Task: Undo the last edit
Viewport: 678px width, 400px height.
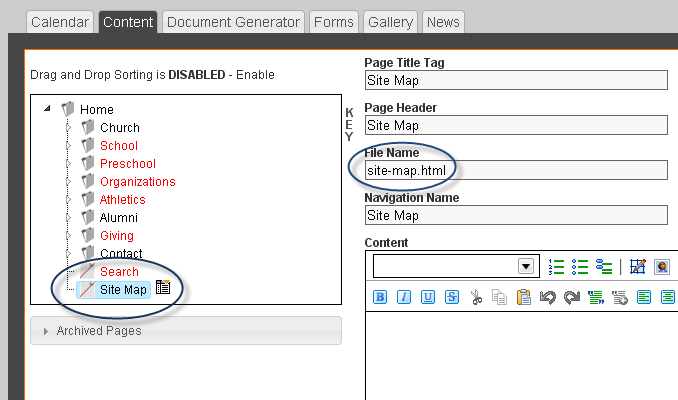Action: (548, 298)
